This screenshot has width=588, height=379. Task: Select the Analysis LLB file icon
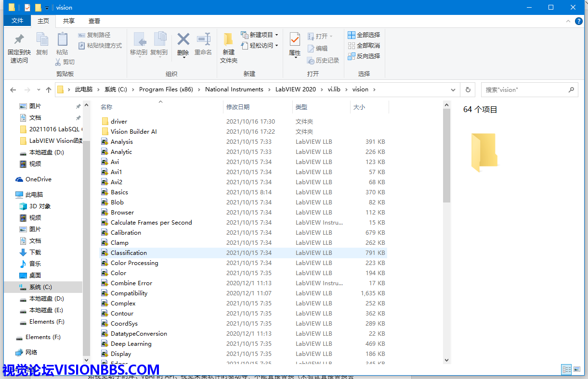(105, 141)
